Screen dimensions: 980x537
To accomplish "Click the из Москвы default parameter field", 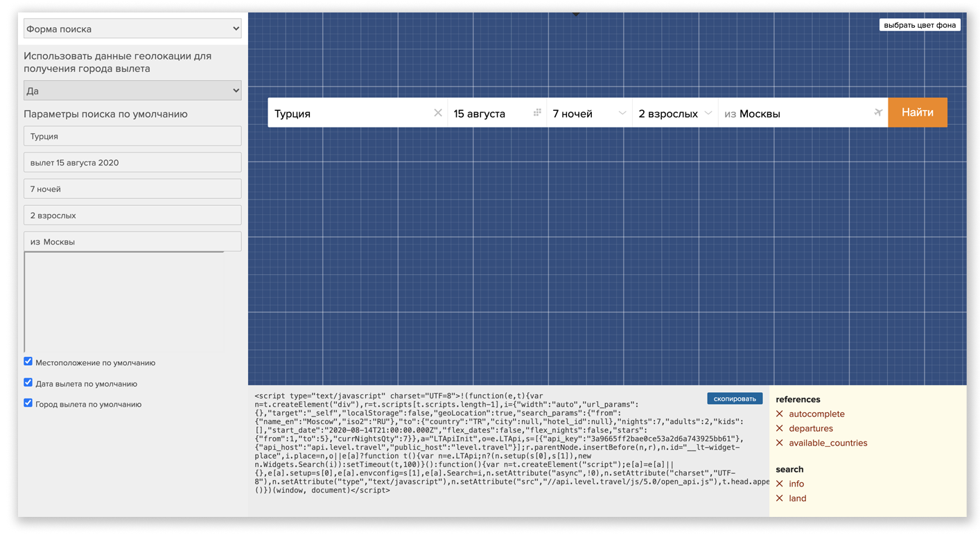I will 132,242.
